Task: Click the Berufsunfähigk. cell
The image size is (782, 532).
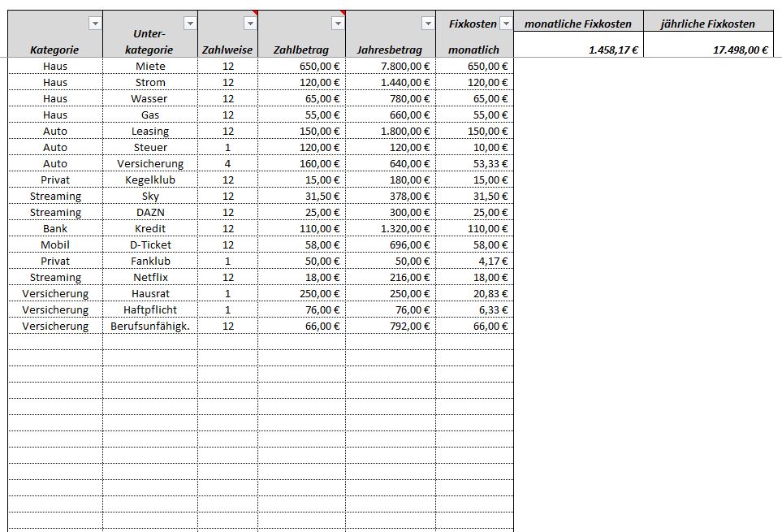Action: click(150, 326)
